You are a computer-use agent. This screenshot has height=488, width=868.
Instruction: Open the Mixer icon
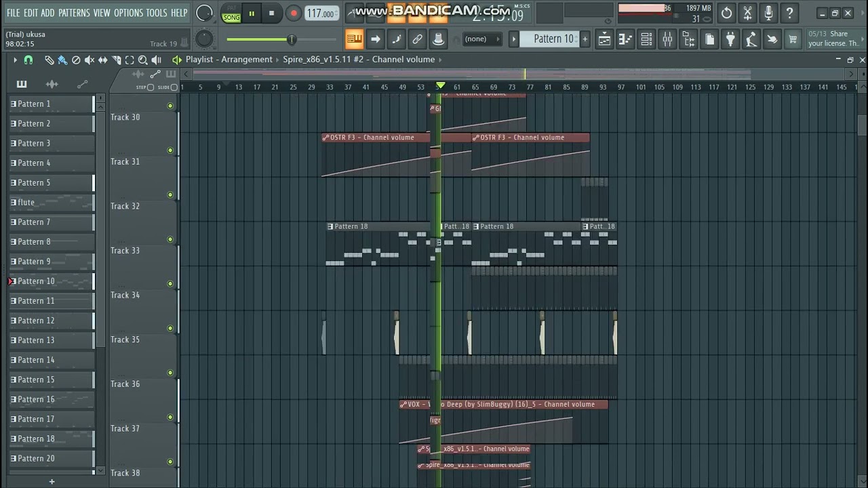tap(667, 40)
